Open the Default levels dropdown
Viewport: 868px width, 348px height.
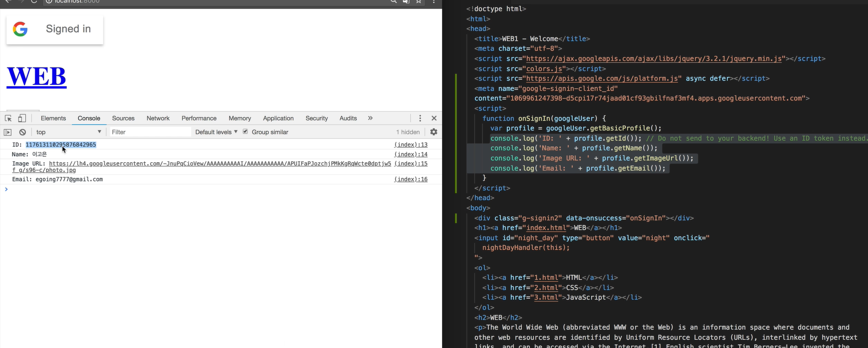(x=216, y=132)
